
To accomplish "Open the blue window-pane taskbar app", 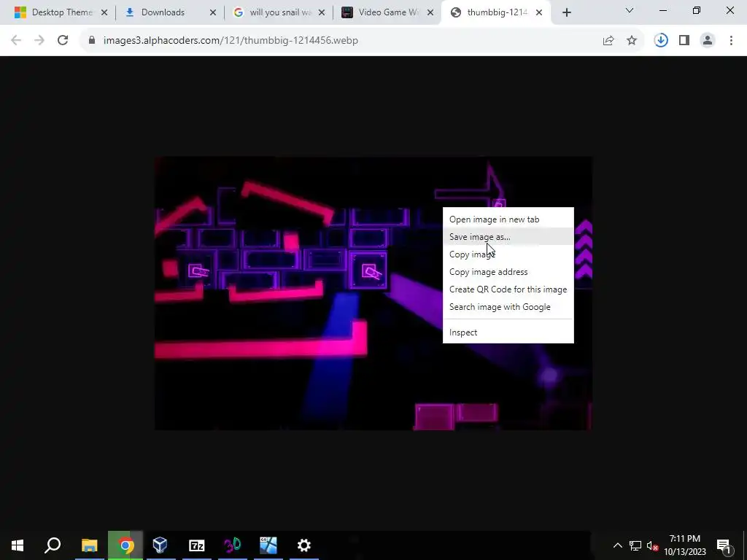I will (x=268, y=545).
